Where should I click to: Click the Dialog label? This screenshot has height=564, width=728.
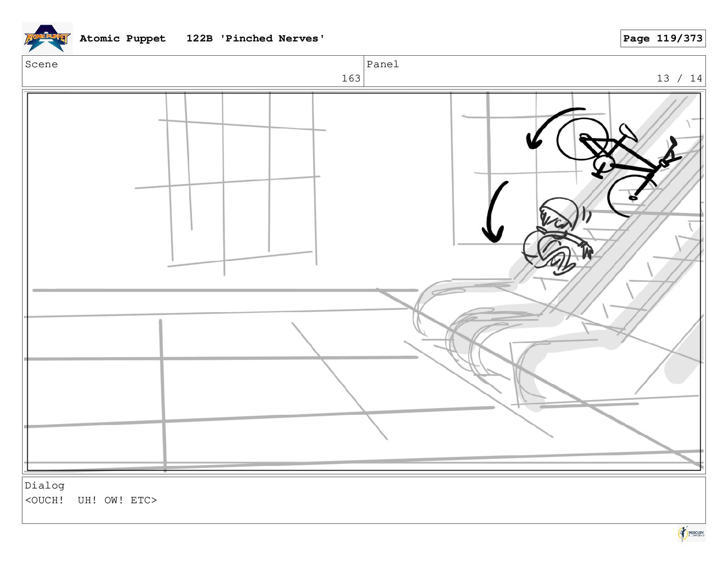pyautogui.click(x=45, y=485)
